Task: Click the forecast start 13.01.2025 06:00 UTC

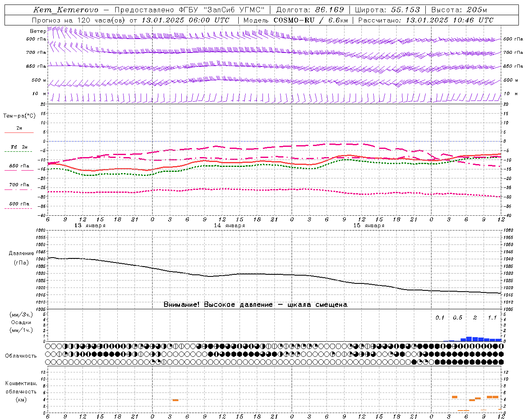Action: pos(185,20)
